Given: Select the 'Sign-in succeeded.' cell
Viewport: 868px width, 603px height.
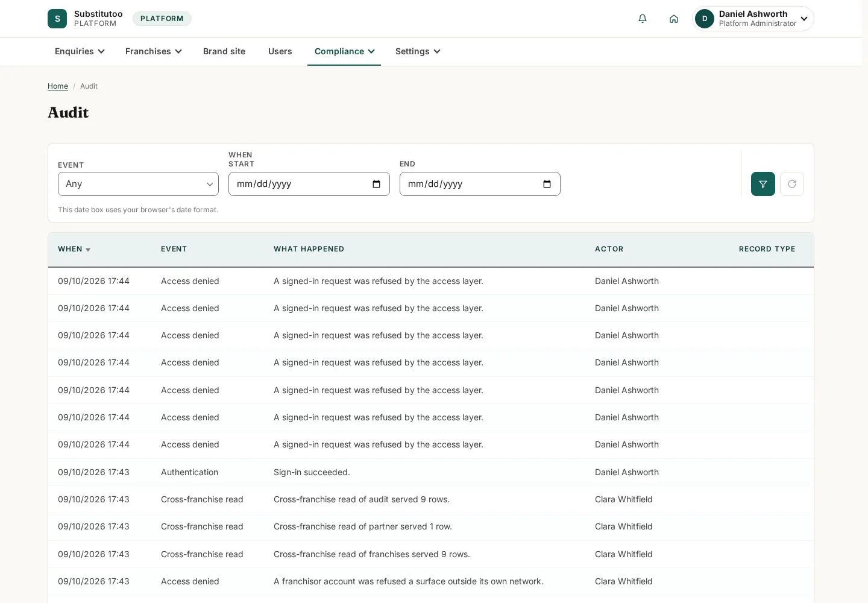Looking at the screenshot, I should [x=312, y=472].
